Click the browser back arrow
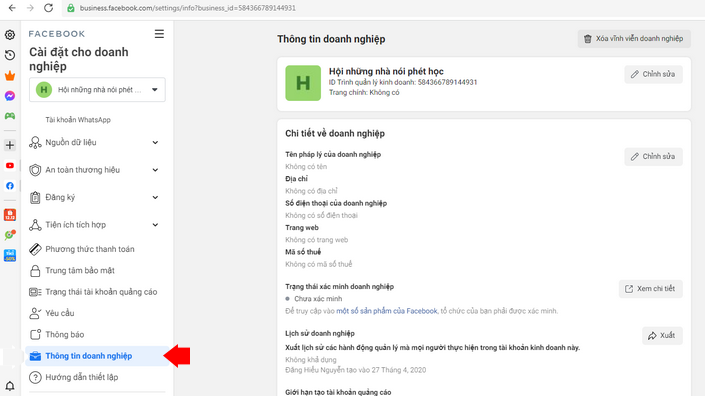 click(x=12, y=8)
